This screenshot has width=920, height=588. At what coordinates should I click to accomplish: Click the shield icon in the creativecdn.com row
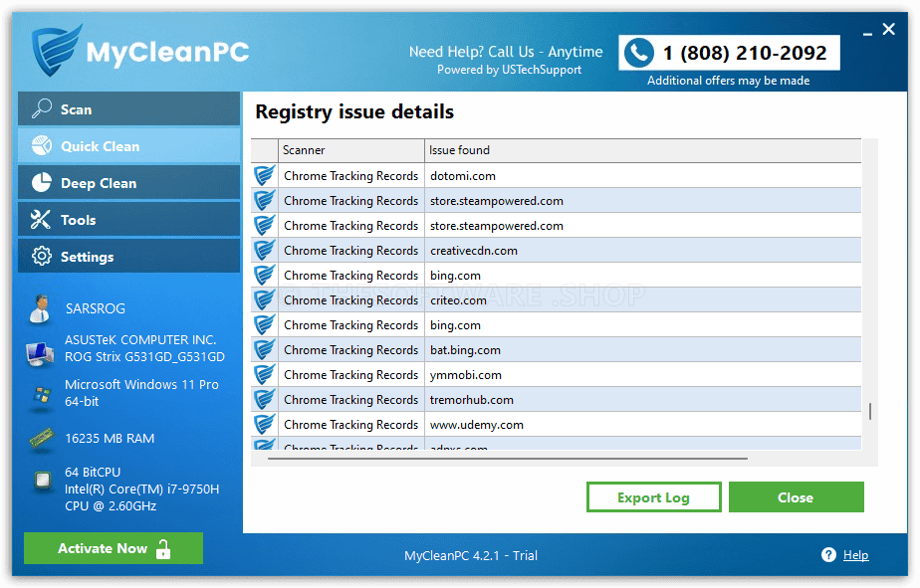tap(264, 250)
